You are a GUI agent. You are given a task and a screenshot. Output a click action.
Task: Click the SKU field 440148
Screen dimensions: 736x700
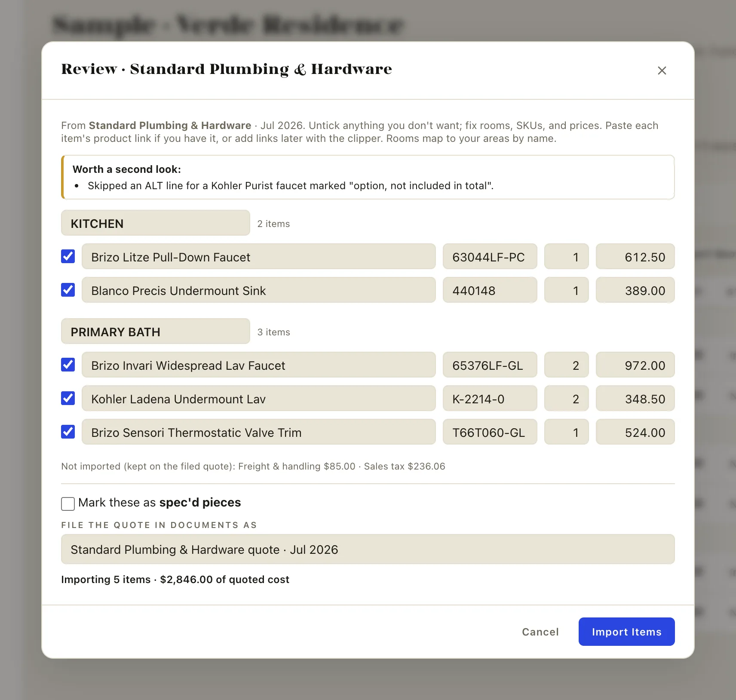coord(490,290)
